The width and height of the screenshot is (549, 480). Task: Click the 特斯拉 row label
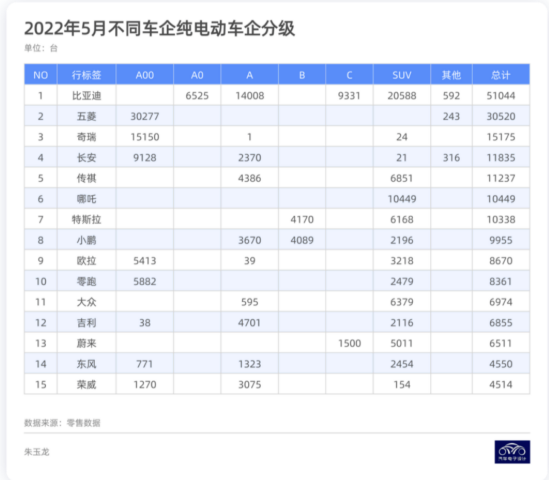coord(86,220)
